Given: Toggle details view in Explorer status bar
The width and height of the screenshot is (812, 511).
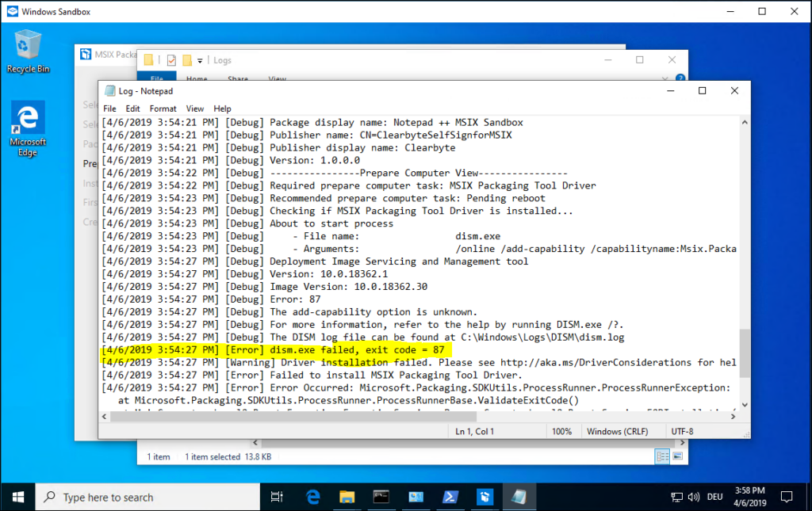Looking at the screenshot, I should click(x=661, y=456).
